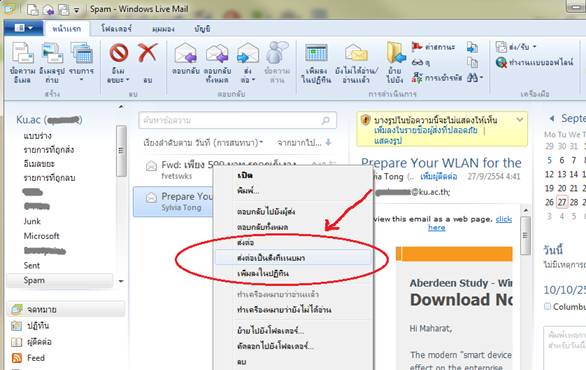This screenshot has height=370, width=586.
Task: Open the send/receive (ส่ง/รับ) dropdown
Action: click(x=516, y=47)
